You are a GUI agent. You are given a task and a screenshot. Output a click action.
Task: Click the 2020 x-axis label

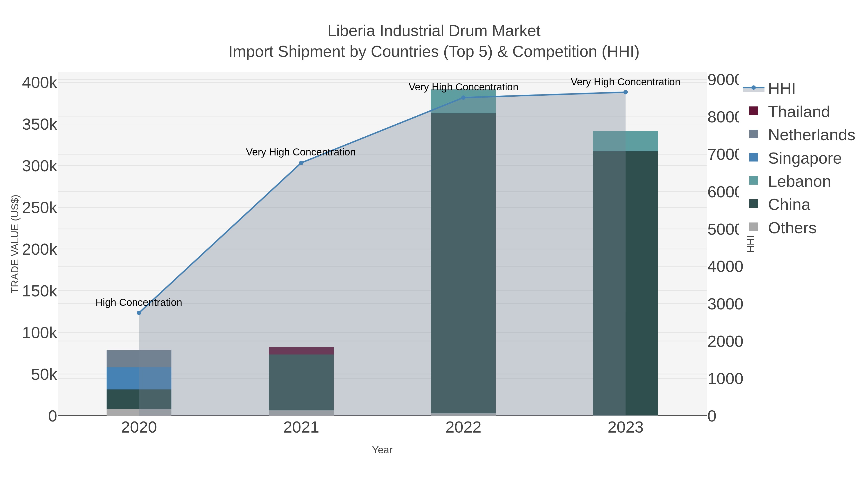pyautogui.click(x=139, y=428)
